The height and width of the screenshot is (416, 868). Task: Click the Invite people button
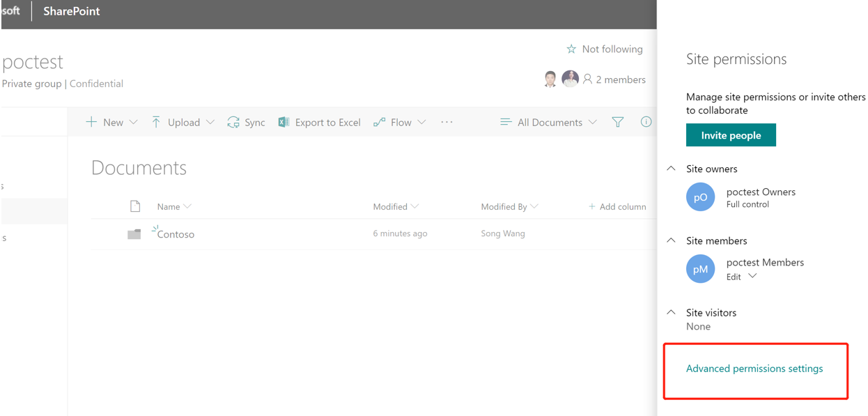pos(731,135)
